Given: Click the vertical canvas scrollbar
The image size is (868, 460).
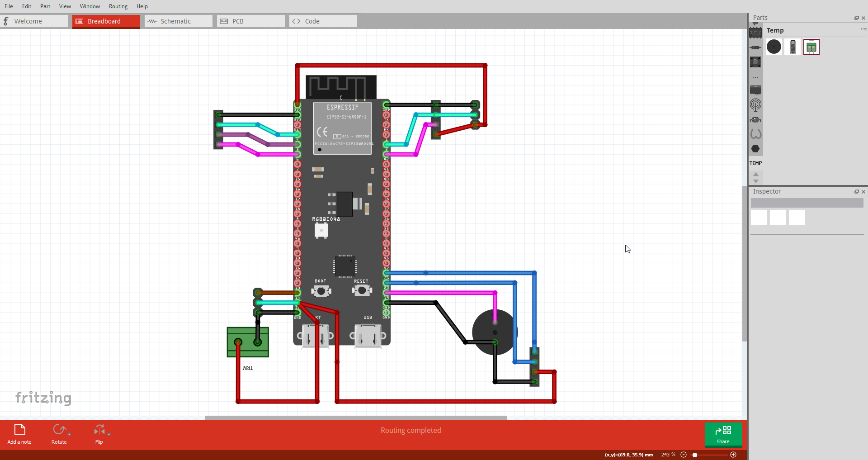Looking at the screenshot, I should [x=745, y=263].
